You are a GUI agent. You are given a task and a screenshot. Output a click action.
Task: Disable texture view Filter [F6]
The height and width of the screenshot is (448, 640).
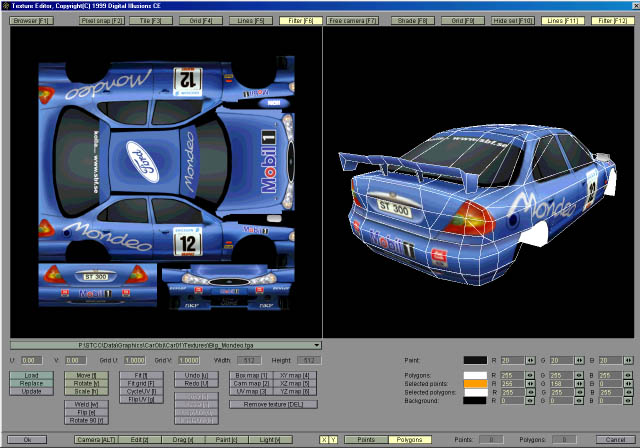pos(301,20)
